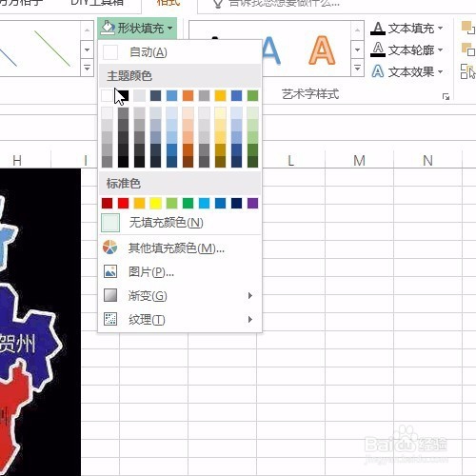Open the 文本填充 text fill dropdown
Image resolution: width=476 pixels, height=476 pixels.
point(407,29)
